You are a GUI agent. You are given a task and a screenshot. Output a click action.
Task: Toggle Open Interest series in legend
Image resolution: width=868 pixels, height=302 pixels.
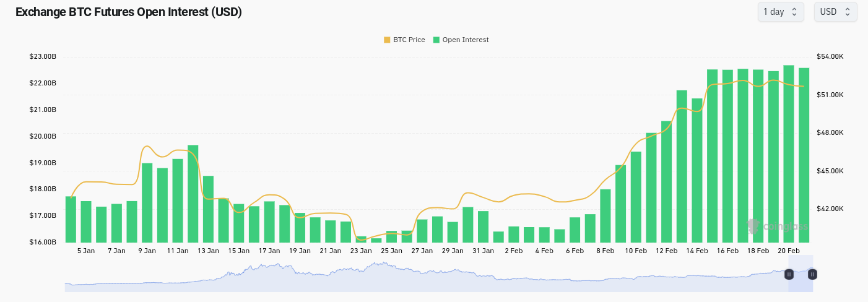point(461,40)
